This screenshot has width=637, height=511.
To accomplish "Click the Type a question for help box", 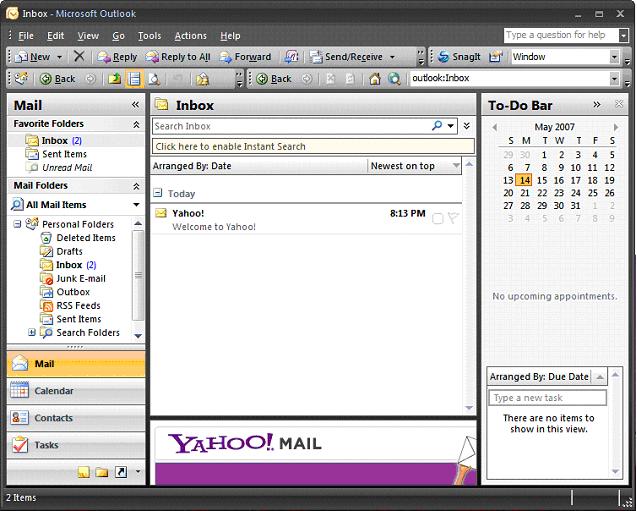I will (x=561, y=35).
